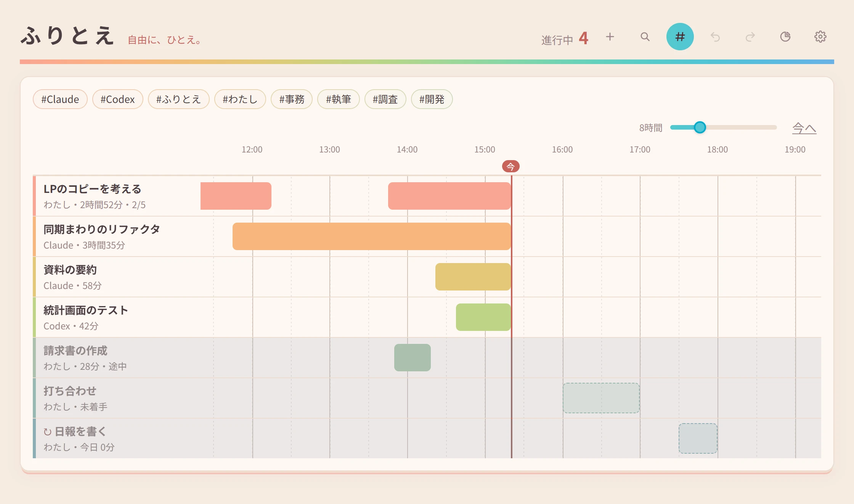The image size is (854, 504).
Task: Toggle the #ふりとえ tag filter
Action: coord(179,99)
